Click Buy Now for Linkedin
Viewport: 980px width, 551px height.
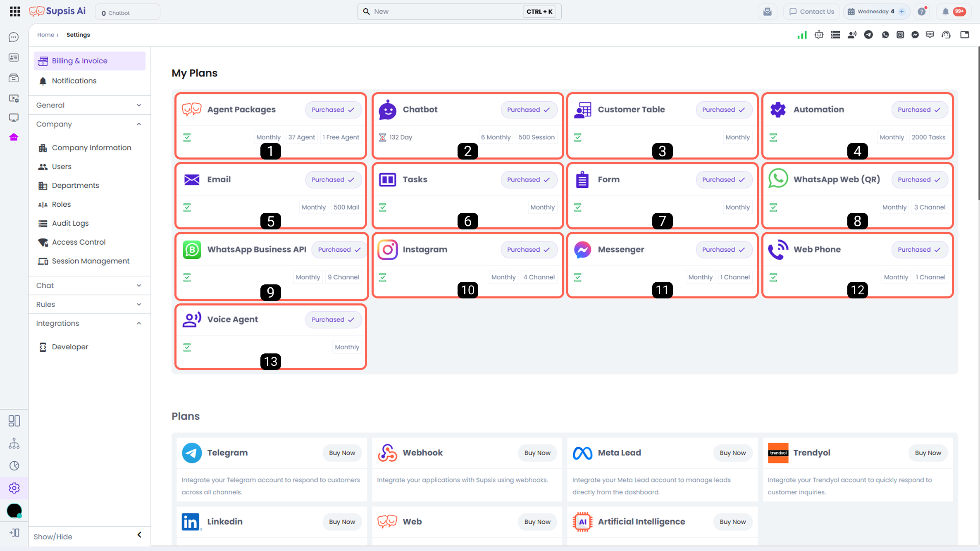pos(342,522)
